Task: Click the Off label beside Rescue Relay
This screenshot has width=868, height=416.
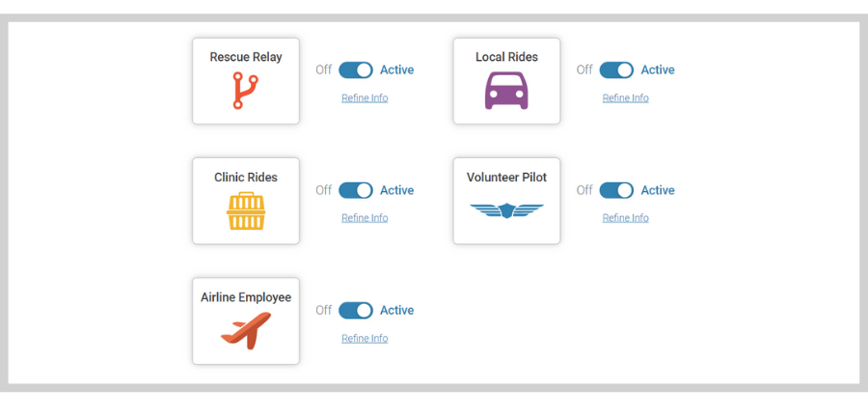Action: click(324, 69)
